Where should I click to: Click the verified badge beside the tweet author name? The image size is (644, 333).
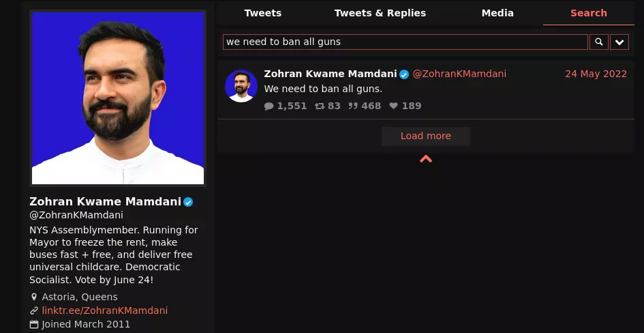pyautogui.click(x=404, y=74)
